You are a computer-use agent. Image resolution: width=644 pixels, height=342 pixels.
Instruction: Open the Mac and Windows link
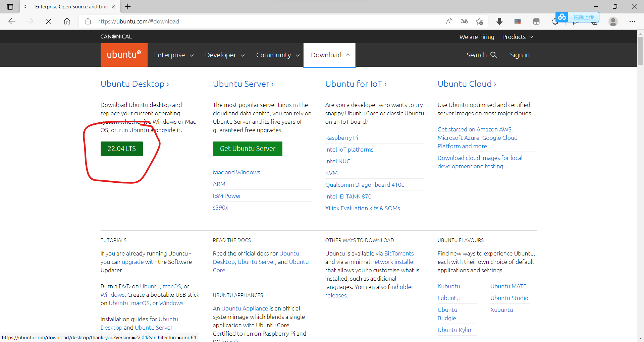[x=236, y=172]
